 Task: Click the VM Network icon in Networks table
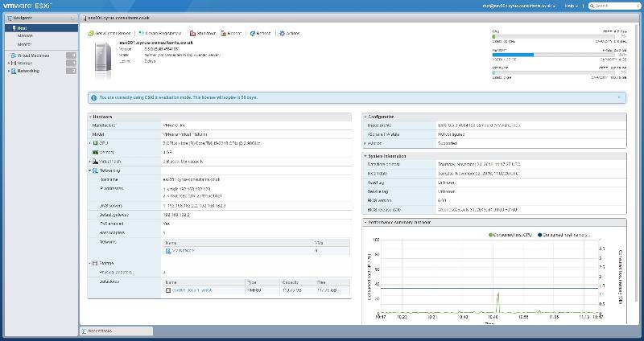pos(168,250)
